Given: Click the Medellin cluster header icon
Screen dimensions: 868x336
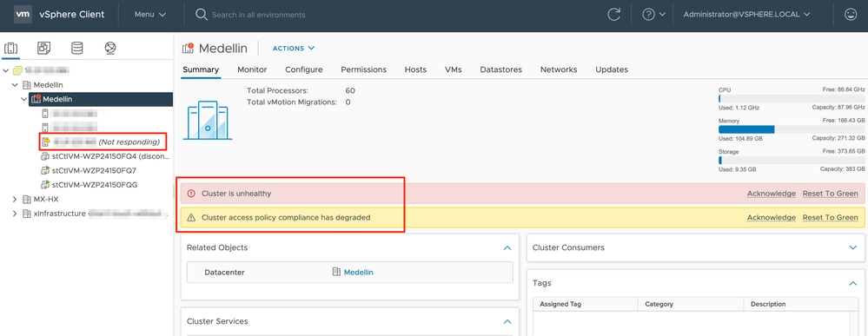Looking at the screenshot, I should 189,48.
